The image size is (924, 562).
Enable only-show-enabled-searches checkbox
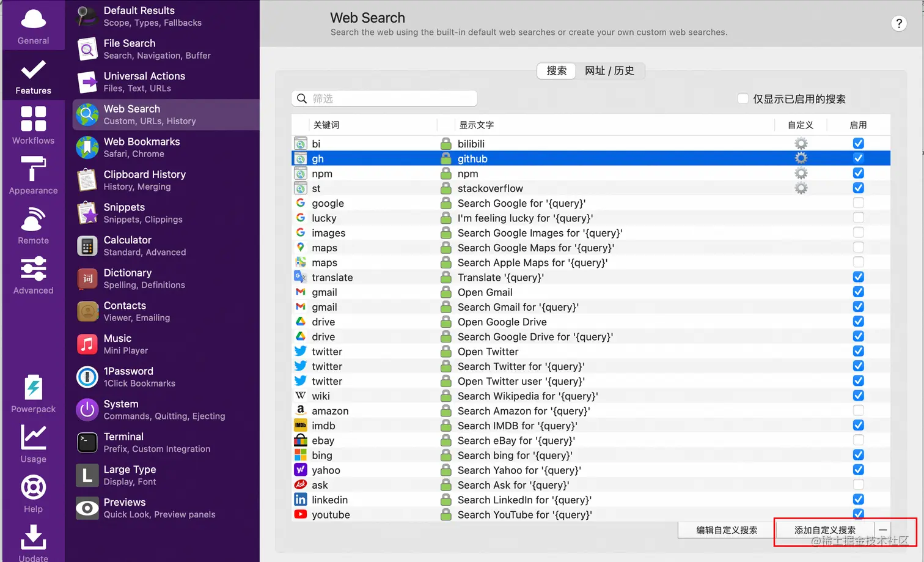[743, 98]
